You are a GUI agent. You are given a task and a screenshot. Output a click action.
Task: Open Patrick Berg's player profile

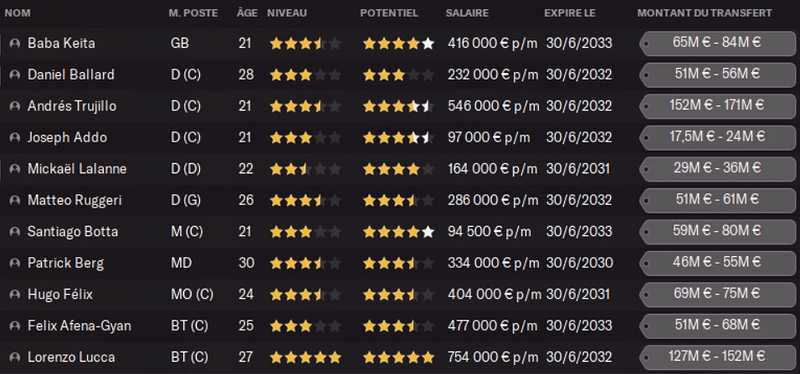pyautogui.click(x=65, y=263)
